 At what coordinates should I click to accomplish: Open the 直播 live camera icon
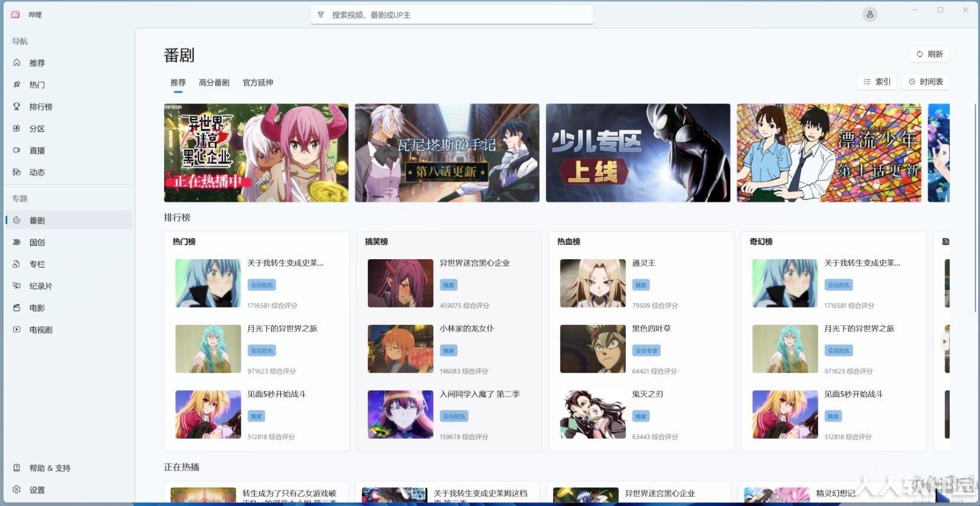pyautogui.click(x=17, y=150)
